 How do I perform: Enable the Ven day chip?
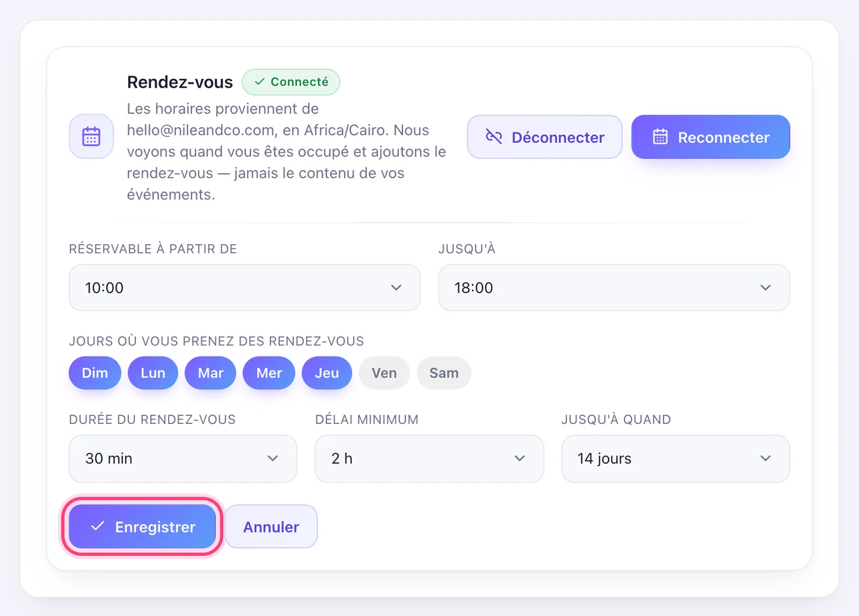384,373
